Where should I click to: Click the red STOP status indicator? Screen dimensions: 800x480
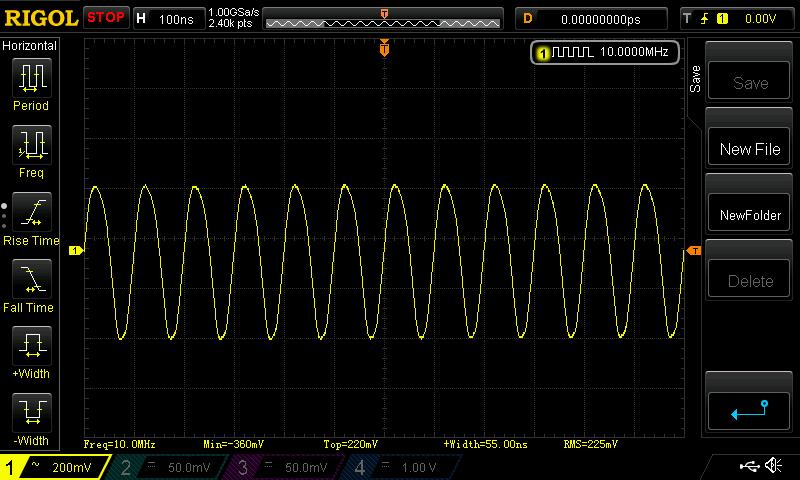[106, 18]
